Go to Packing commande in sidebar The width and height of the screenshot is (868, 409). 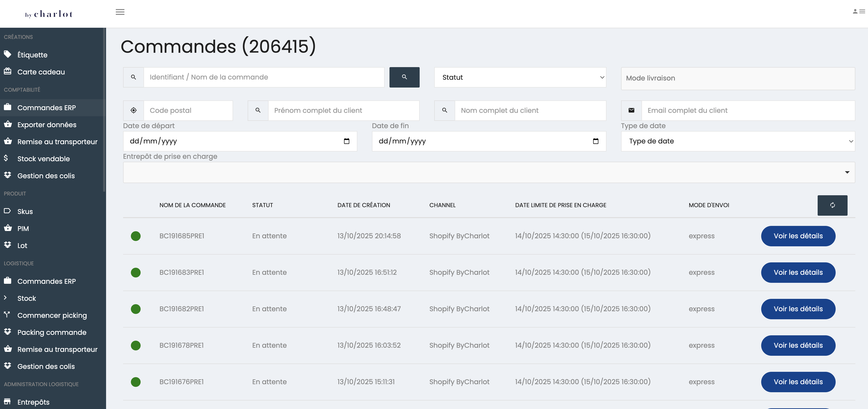52,332
